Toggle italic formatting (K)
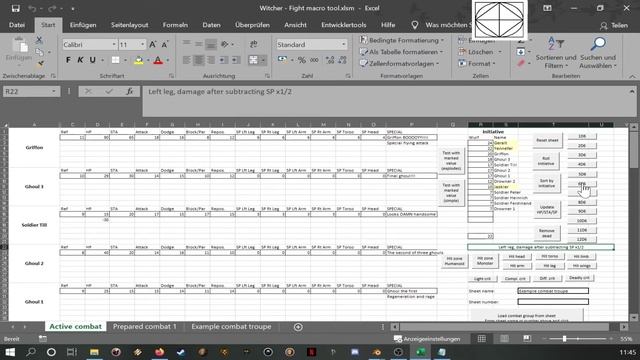 (x=80, y=60)
